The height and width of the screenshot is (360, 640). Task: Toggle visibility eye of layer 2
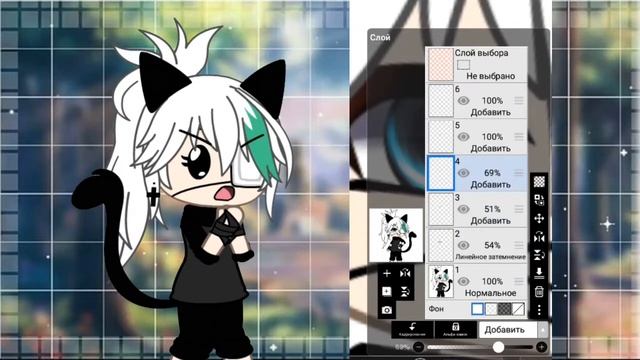pyautogui.click(x=463, y=245)
